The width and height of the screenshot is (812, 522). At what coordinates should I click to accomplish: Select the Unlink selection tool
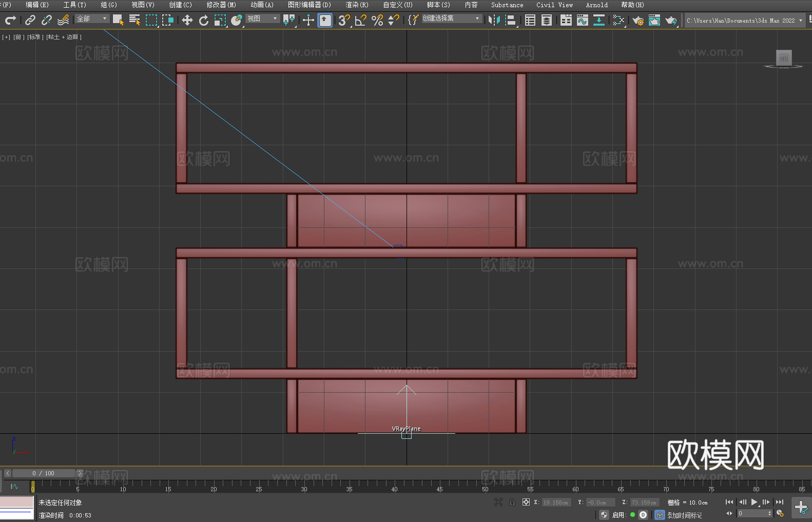point(47,20)
